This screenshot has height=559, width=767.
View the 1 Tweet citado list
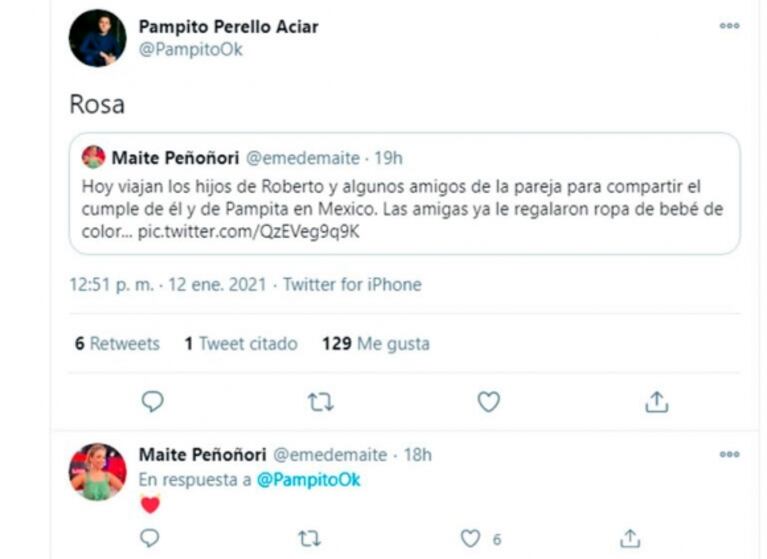point(241,343)
